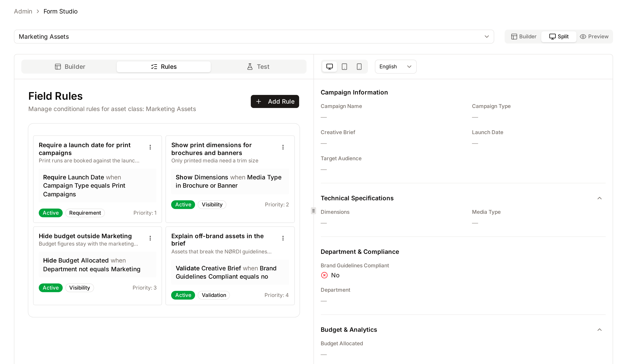The image size is (627, 364).
Task: Switch to Preview view mode
Action: pyautogui.click(x=594, y=37)
